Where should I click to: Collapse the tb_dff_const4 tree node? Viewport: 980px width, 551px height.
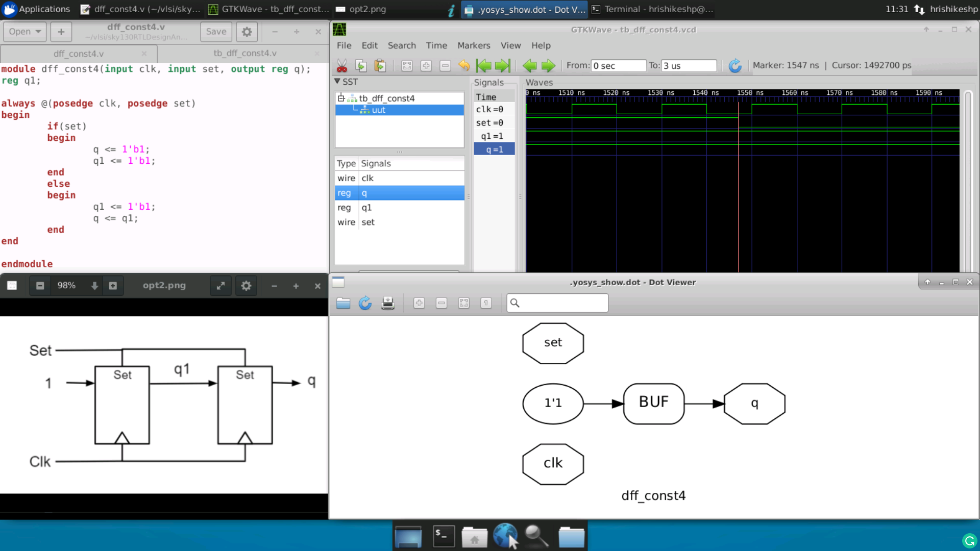click(x=341, y=98)
